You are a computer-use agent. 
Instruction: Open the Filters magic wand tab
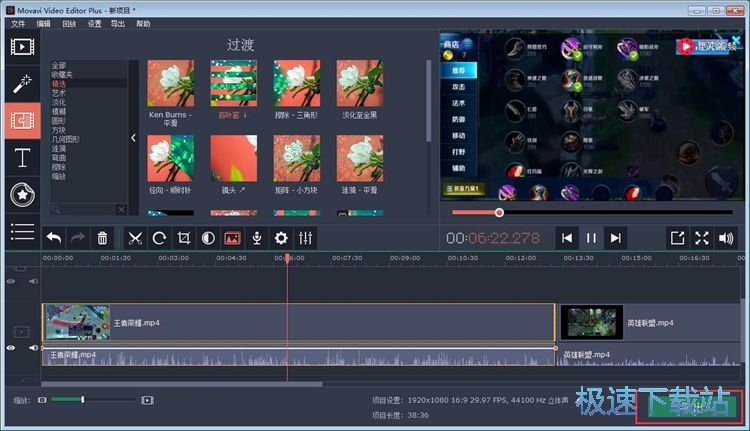coord(21,84)
